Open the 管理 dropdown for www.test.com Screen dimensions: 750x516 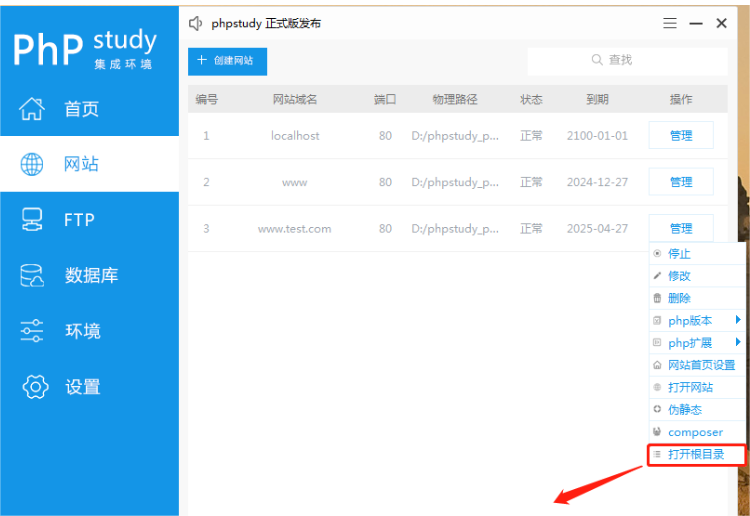(681, 228)
